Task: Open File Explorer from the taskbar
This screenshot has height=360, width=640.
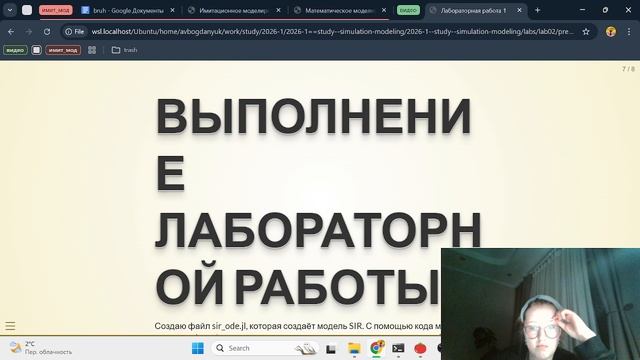Action: click(x=354, y=349)
